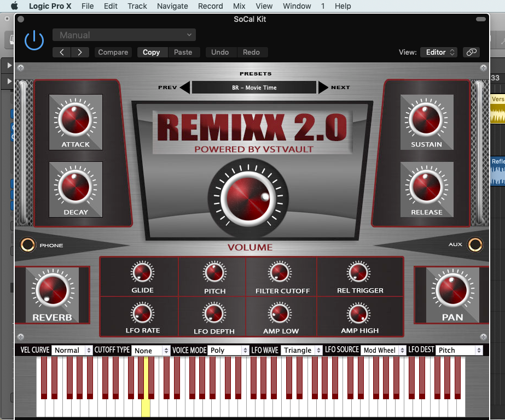Image resolution: width=505 pixels, height=420 pixels.
Task: Click the PAN knob
Action: [x=453, y=290]
